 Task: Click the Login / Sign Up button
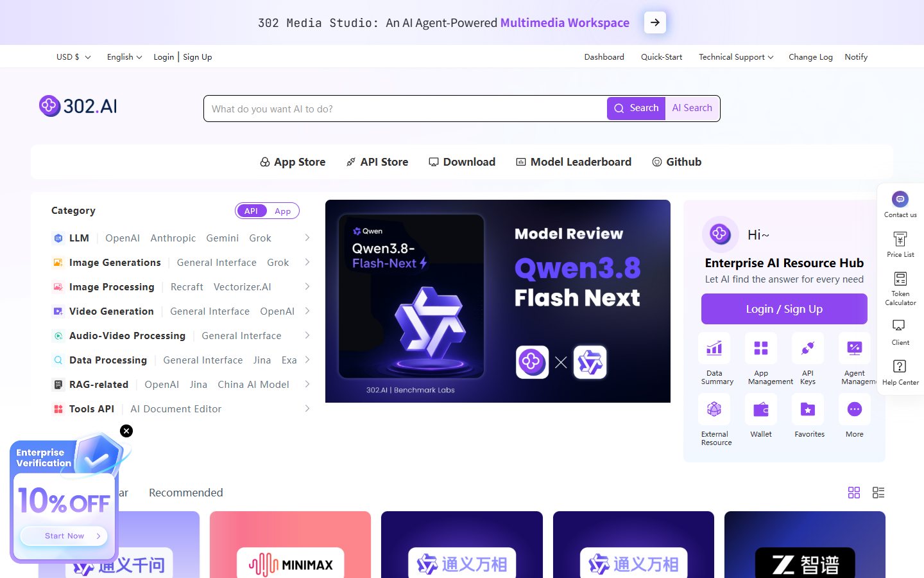(784, 309)
